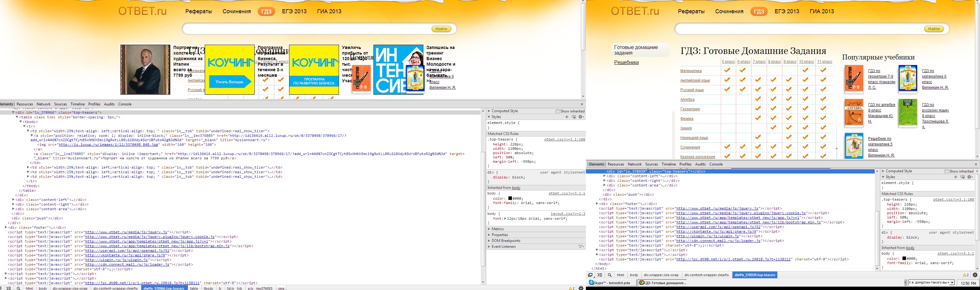This screenshot has height=290, width=980.
Task: Open Styles gear menu in right window
Action: (x=970, y=177)
